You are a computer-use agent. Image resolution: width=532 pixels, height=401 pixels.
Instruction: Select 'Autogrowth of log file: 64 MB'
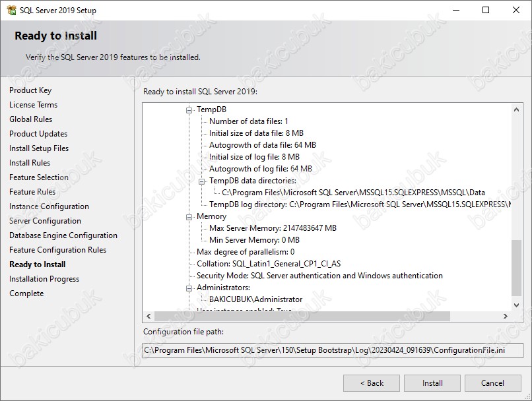click(x=260, y=169)
